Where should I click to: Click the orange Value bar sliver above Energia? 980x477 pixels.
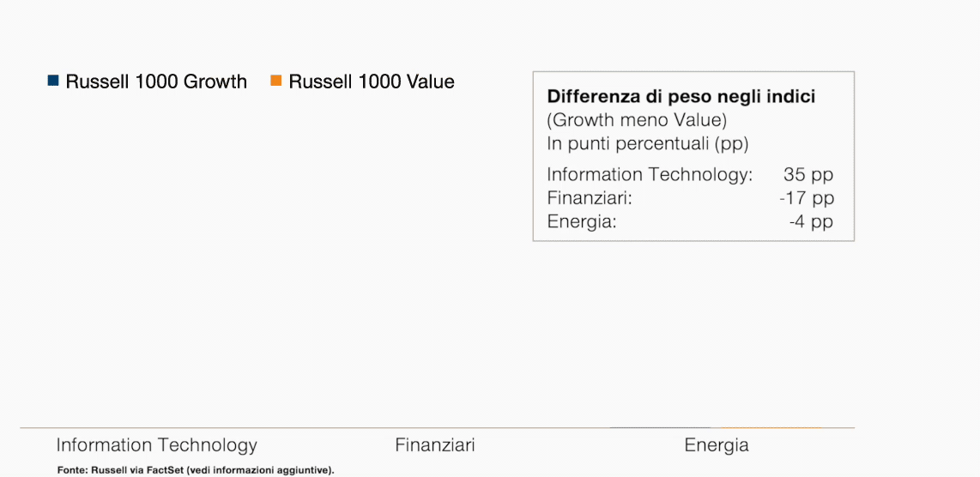[x=772, y=427]
